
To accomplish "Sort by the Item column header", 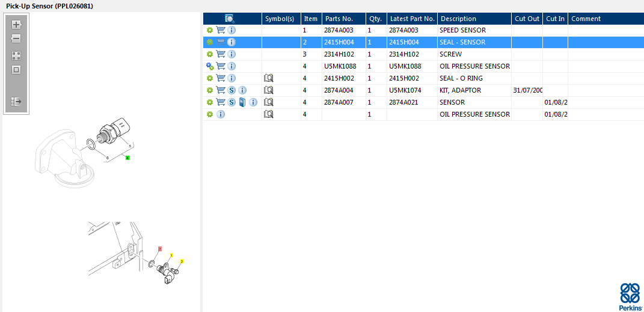I will pyautogui.click(x=311, y=19).
